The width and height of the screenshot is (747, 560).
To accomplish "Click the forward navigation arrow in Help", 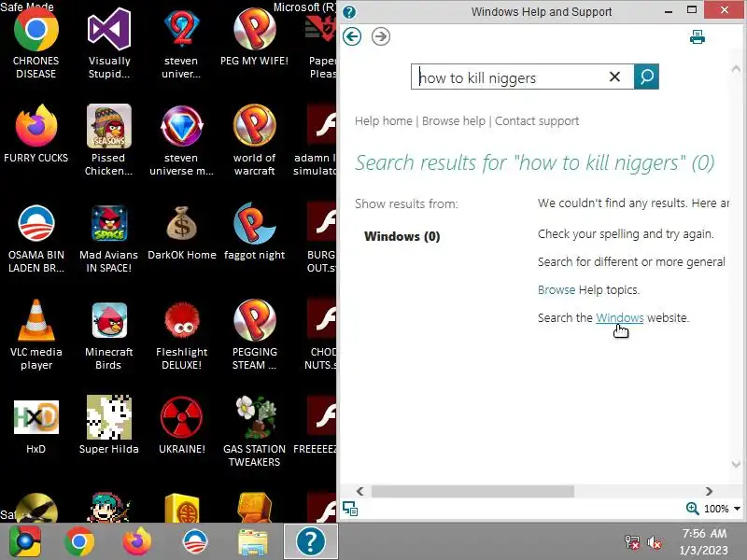I will pyautogui.click(x=381, y=36).
